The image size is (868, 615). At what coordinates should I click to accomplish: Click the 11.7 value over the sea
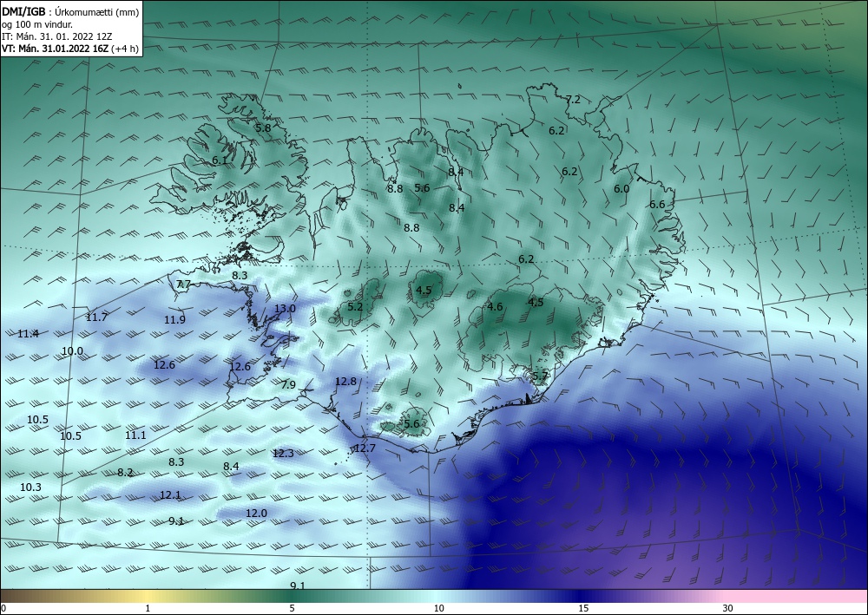97,317
